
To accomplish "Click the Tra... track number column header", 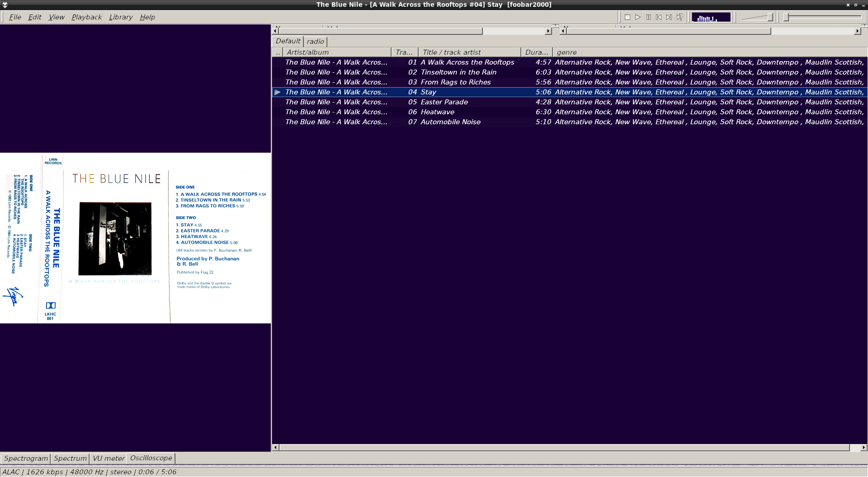I will 405,52.
